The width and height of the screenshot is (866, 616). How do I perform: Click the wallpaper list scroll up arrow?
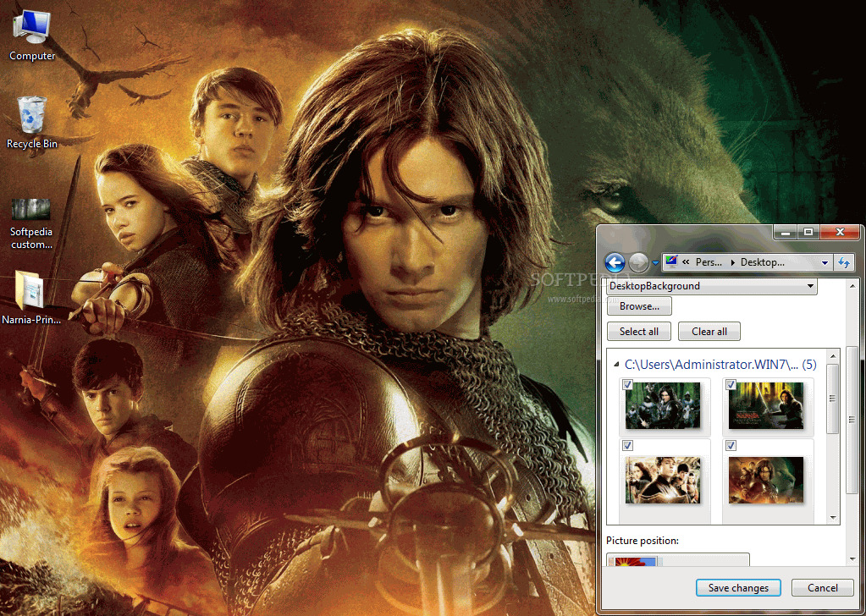833,355
